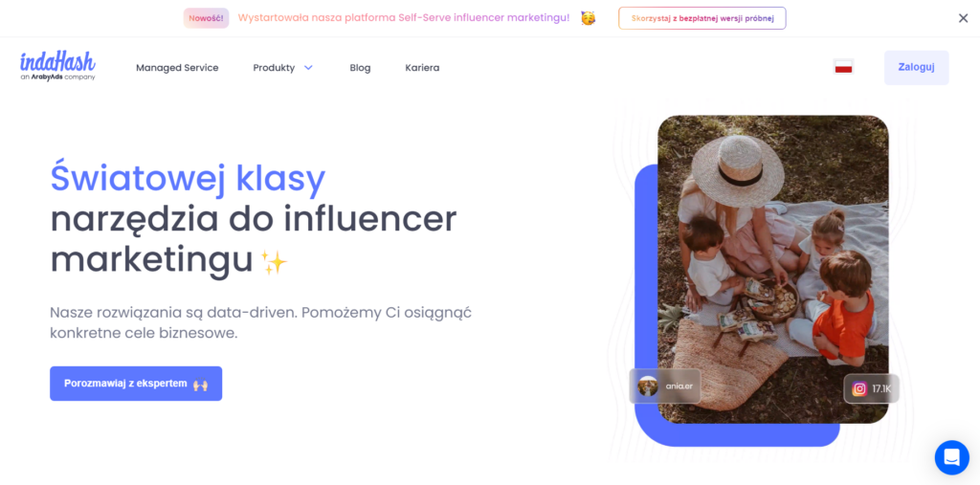The image size is (980, 485).
Task: Open the chat widget bubble icon
Action: pos(951,457)
